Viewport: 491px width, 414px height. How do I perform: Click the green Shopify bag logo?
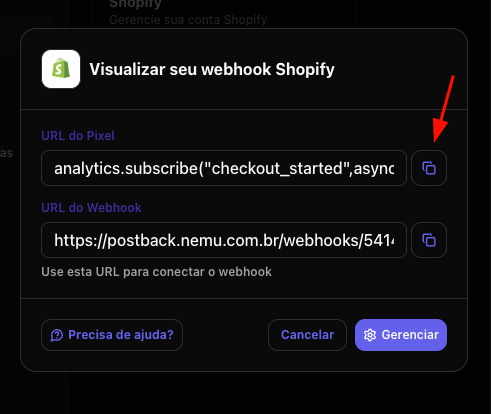tap(61, 69)
